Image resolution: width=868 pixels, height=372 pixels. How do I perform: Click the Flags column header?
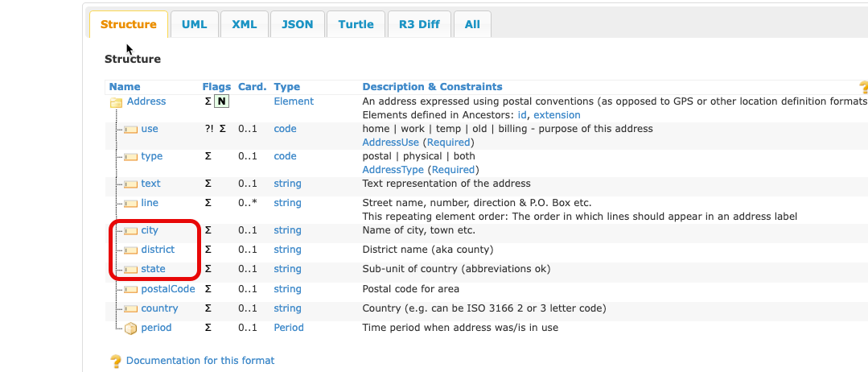(x=216, y=87)
